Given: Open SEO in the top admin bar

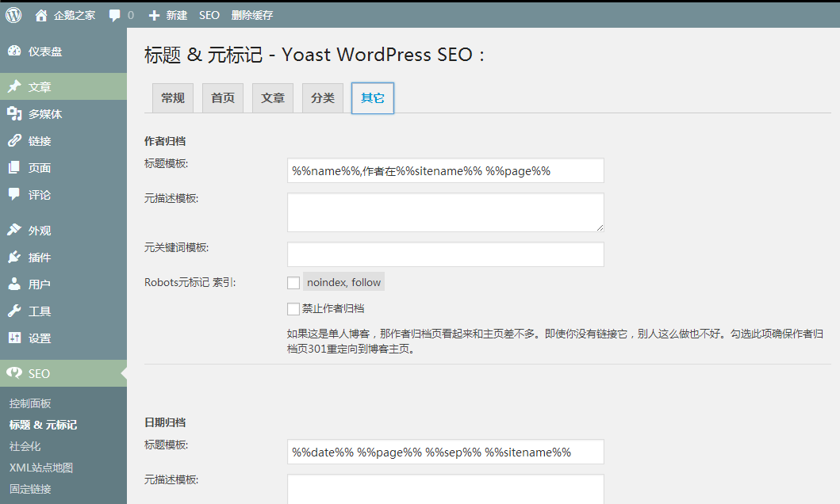Looking at the screenshot, I should coord(209,16).
